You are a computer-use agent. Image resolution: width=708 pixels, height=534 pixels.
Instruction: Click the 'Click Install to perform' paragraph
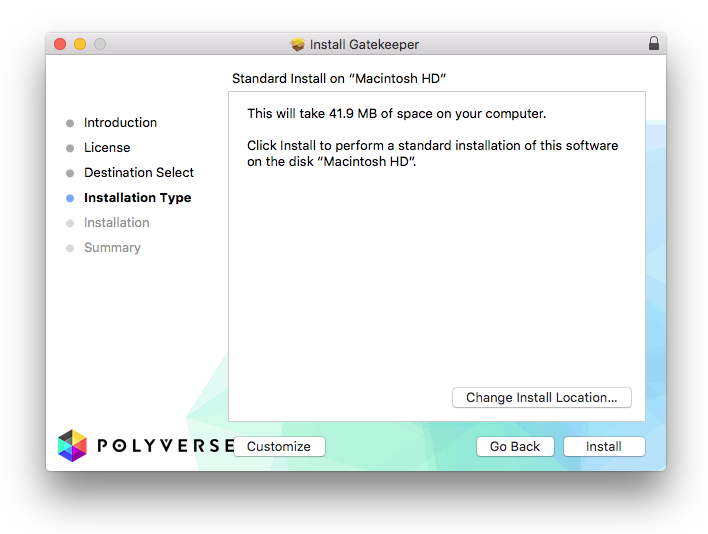click(432, 153)
